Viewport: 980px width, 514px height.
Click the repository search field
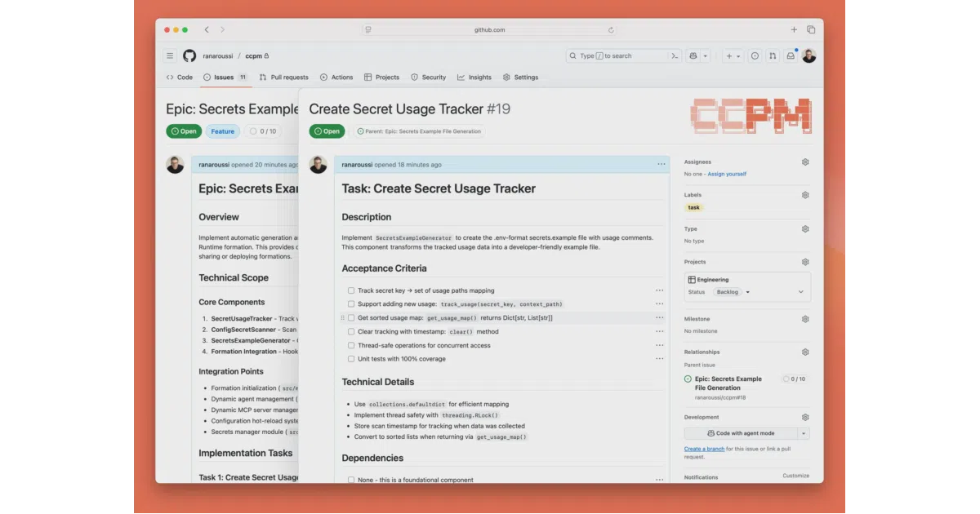pyautogui.click(x=617, y=56)
